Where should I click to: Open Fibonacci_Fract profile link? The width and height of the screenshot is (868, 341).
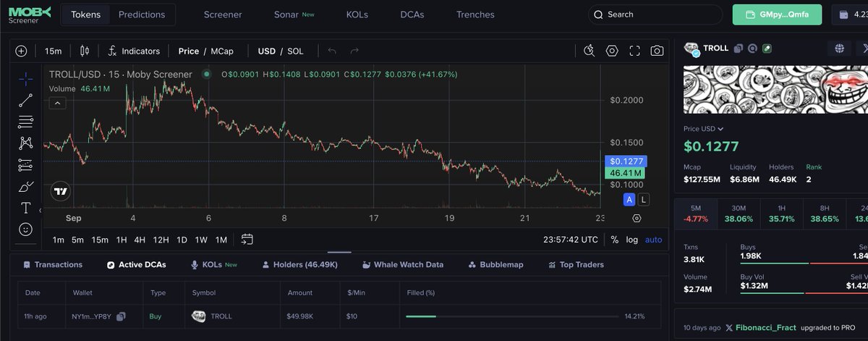click(766, 327)
